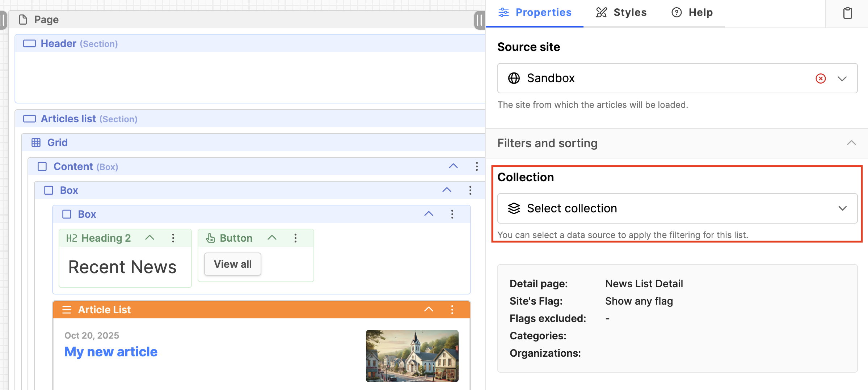Viewport: 868px width, 390px height.
Task: Click the Page title label
Action: (46, 20)
